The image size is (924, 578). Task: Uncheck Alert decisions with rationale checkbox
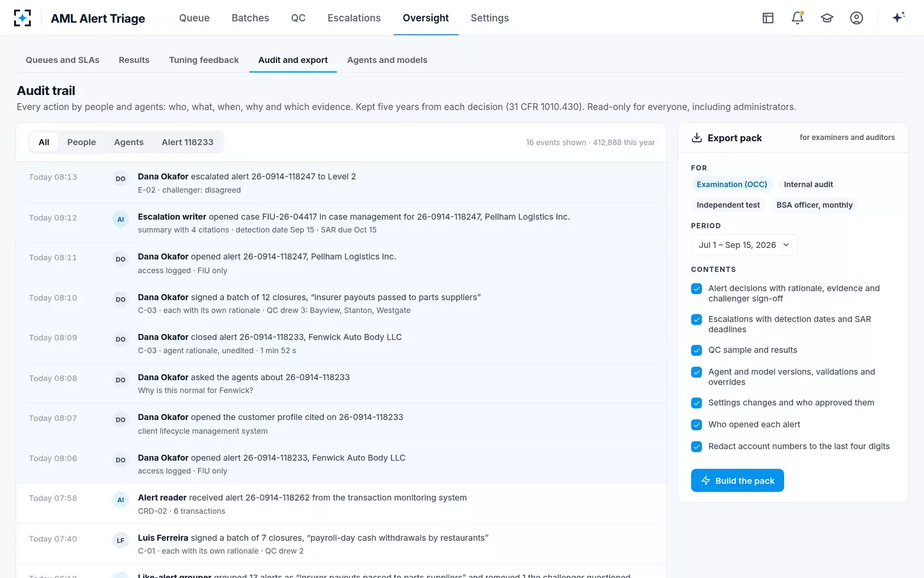click(x=696, y=289)
